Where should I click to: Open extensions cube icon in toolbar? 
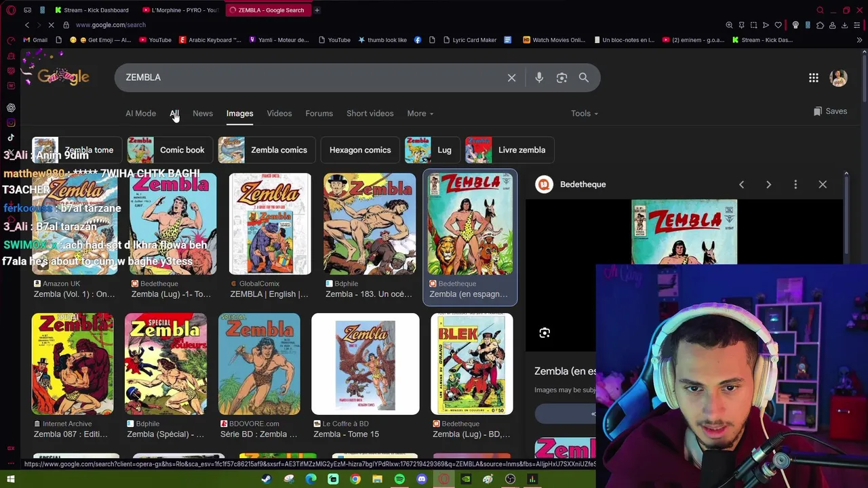tap(820, 25)
